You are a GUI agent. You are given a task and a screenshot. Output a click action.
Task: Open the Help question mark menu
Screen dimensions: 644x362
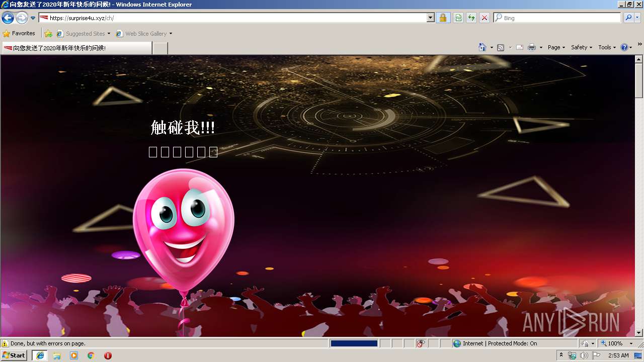coord(626,47)
